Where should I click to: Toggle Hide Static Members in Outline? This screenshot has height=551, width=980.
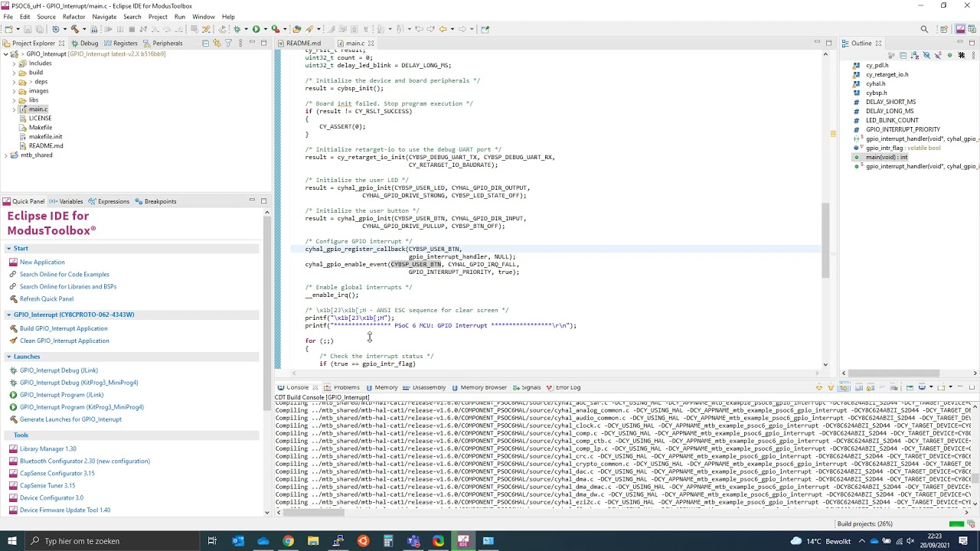(x=938, y=55)
